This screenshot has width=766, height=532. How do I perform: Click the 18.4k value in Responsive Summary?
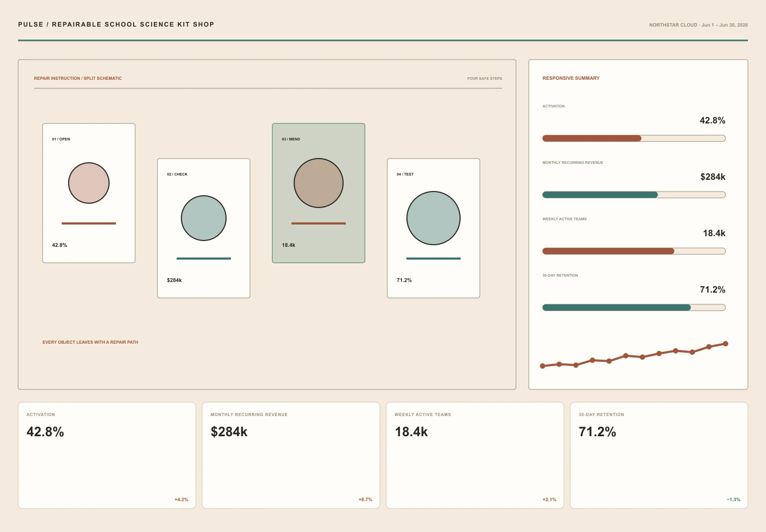714,234
